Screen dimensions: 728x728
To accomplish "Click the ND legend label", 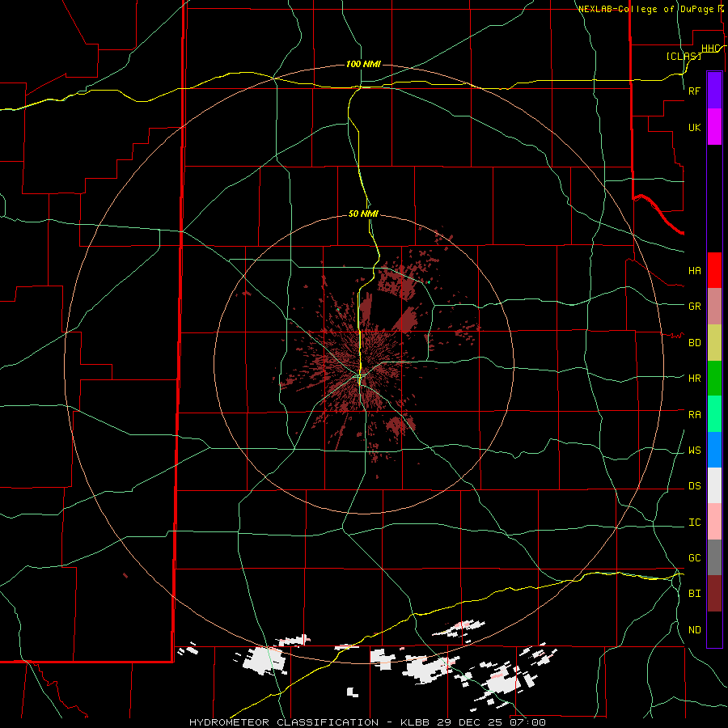I will point(694,630).
